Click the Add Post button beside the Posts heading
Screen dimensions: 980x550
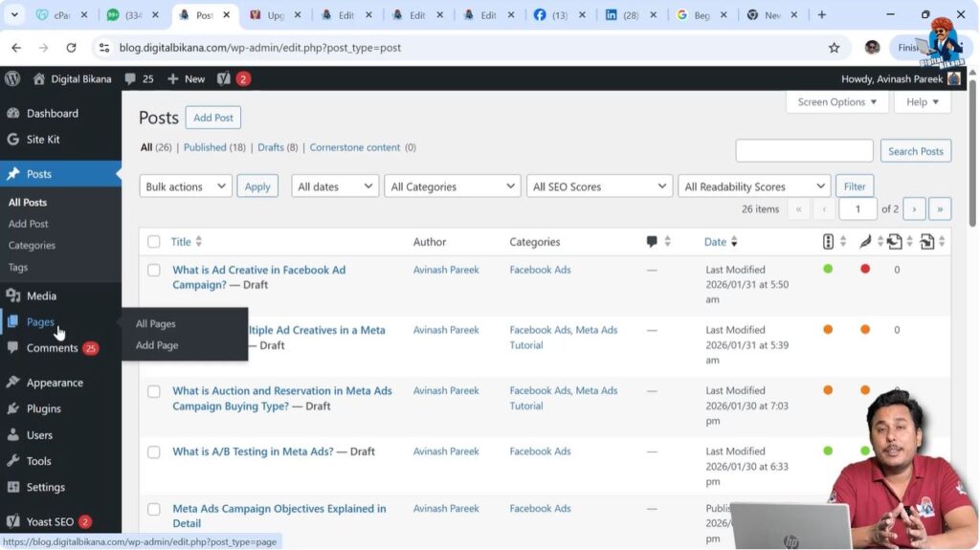213,118
